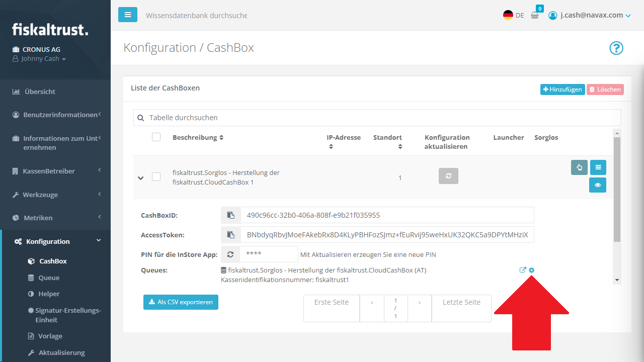The width and height of the screenshot is (644, 362).
Task: Click the search magnifier icon in table
Action: (x=141, y=118)
